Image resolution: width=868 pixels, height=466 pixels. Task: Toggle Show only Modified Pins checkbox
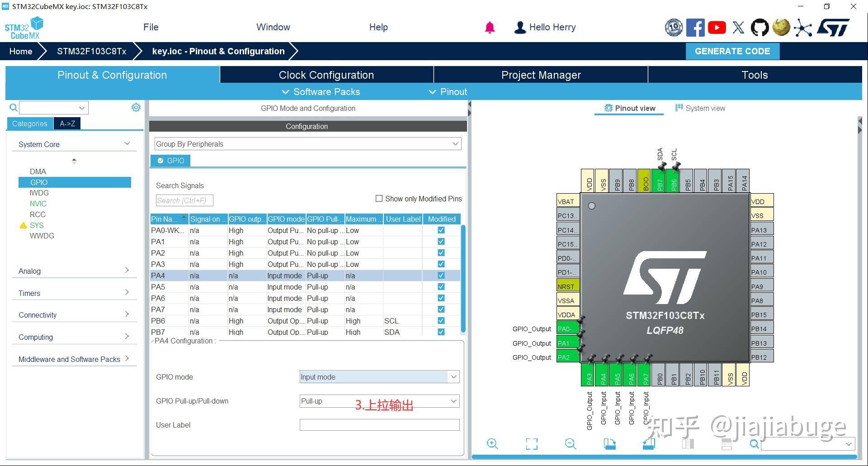pyautogui.click(x=379, y=199)
